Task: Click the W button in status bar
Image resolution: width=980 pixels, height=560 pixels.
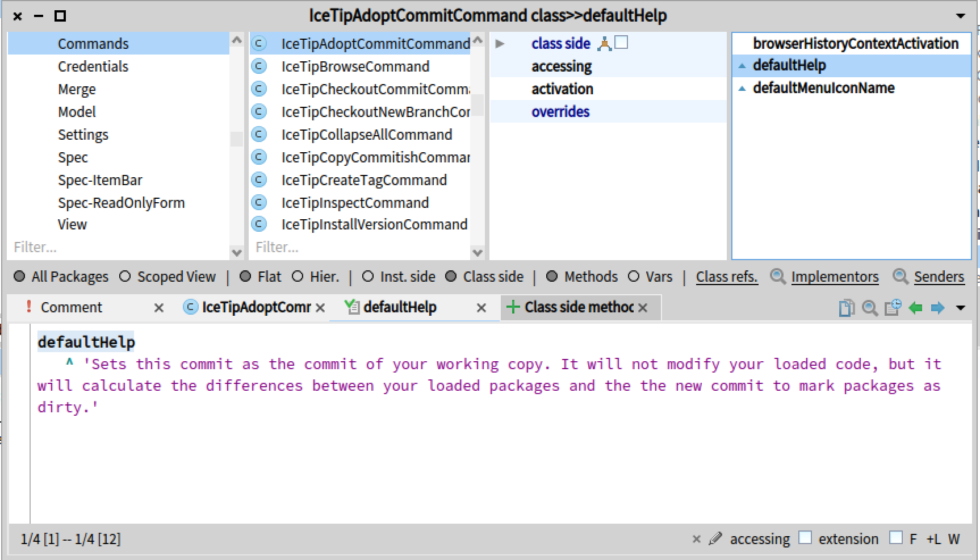Action: pos(954,539)
